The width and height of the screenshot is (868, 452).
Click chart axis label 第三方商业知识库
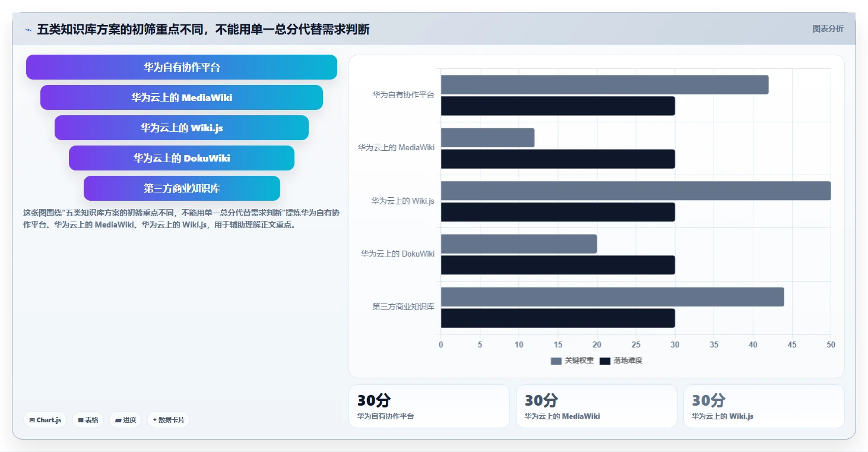pos(404,306)
